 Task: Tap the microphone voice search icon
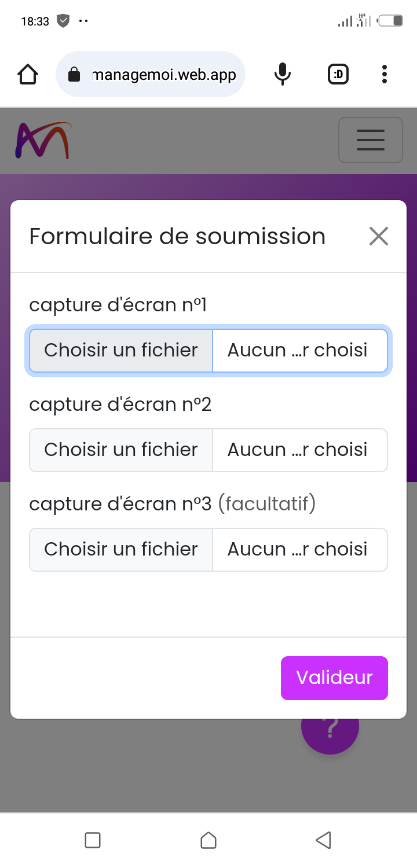click(283, 74)
